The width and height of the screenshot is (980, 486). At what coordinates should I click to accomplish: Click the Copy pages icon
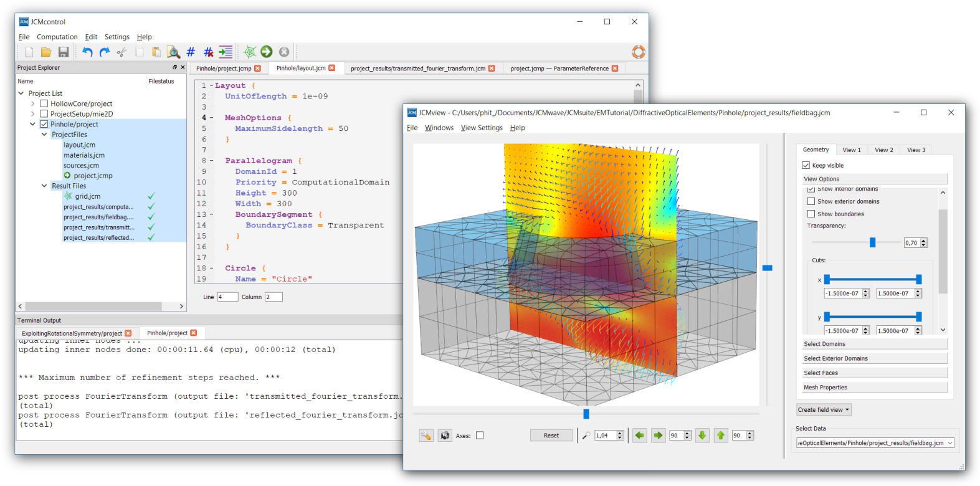pyautogui.click(x=140, y=52)
